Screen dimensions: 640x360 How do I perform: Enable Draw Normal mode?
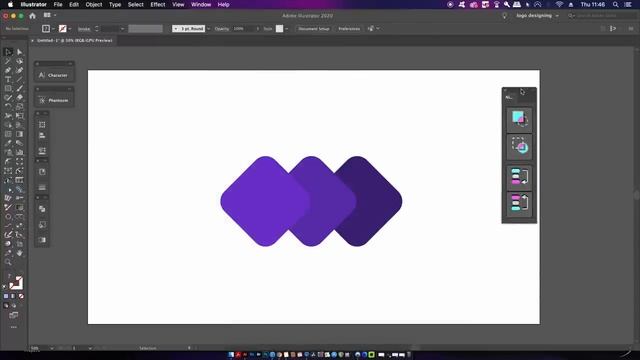(6, 305)
